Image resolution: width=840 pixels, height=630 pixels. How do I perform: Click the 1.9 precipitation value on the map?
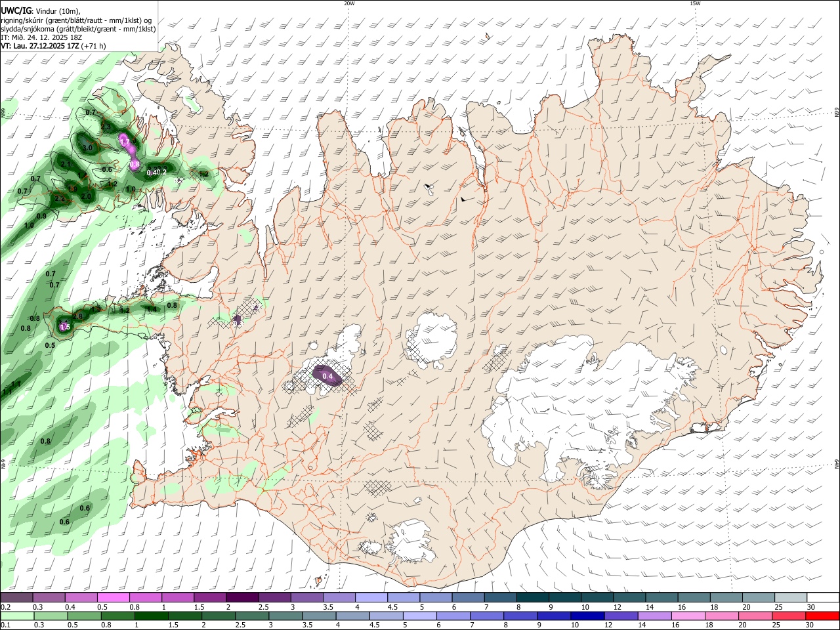click(x=73, y=189)
